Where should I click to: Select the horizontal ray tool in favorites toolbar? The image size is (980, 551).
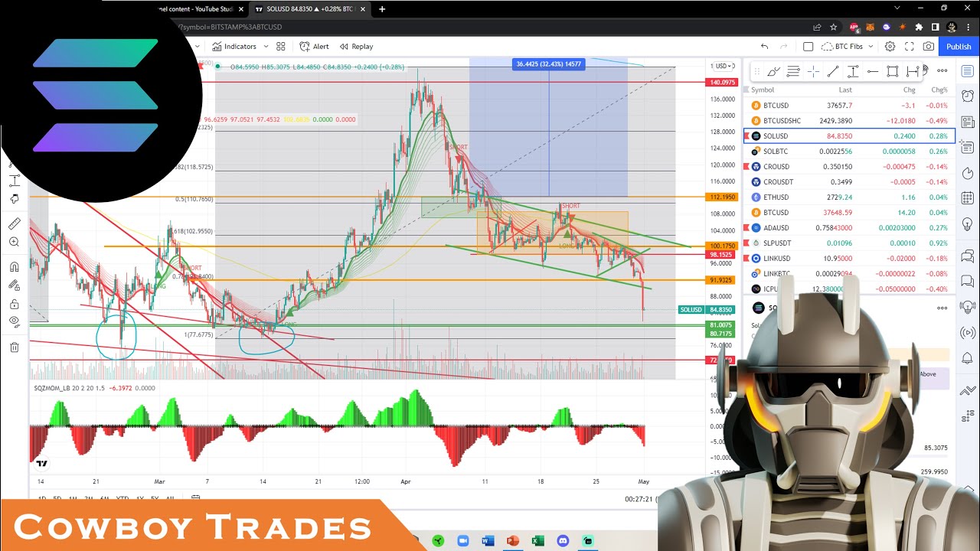[873, 71]
